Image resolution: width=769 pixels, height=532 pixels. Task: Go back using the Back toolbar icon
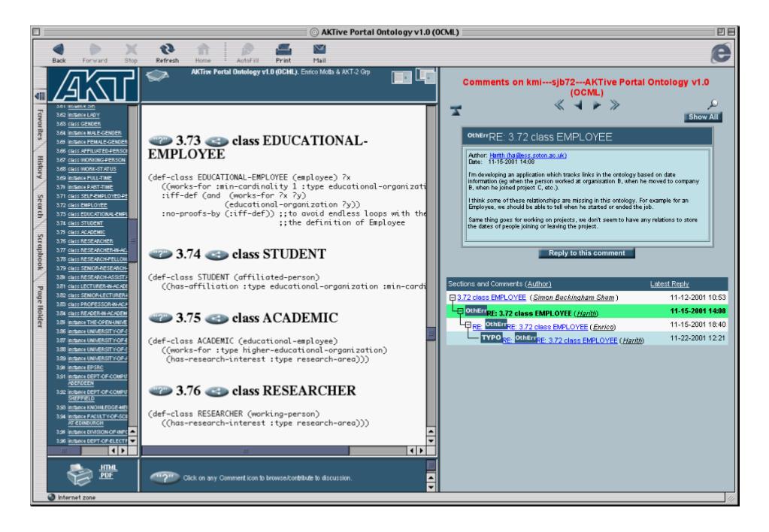pyautogui.click(x=59, y=50)
